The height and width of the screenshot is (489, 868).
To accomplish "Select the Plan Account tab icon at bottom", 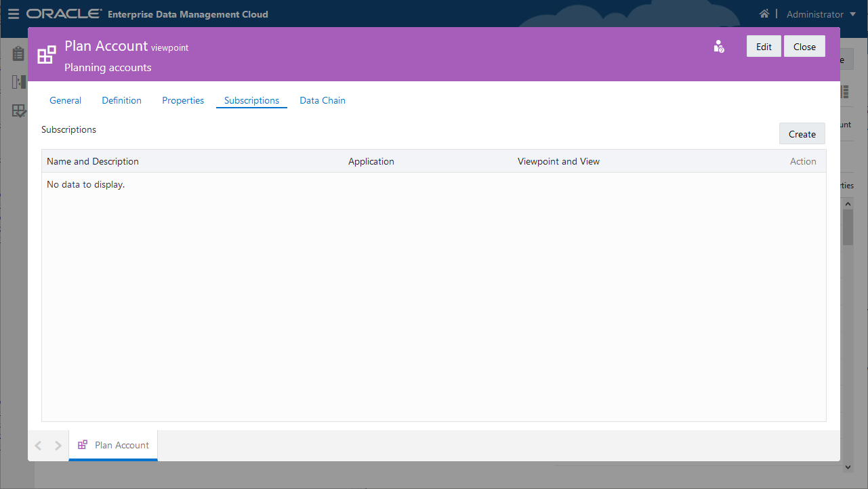I will 82,444.
